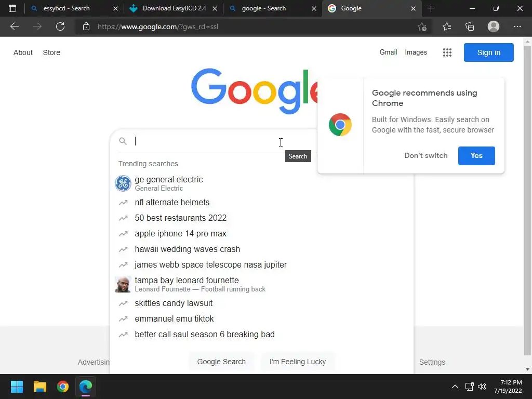This screenshot has width=532, height=399.
Task: Close the essybcd - Search tab
Action: tap(115, 8)
